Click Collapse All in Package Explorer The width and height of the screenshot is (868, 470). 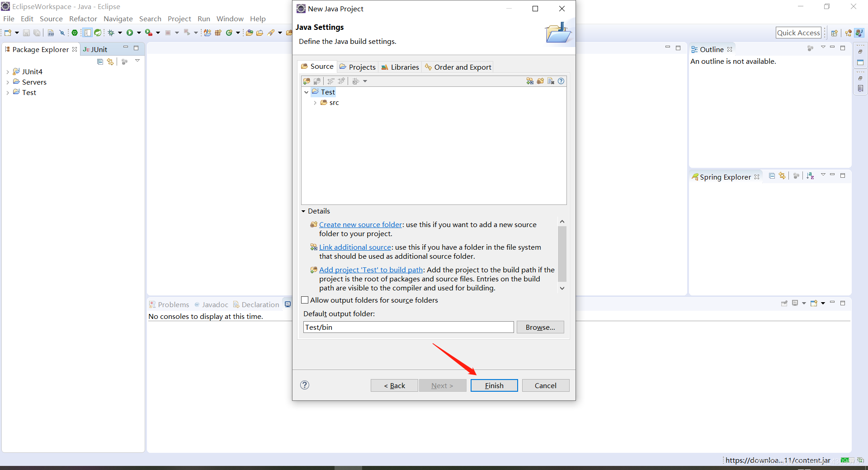(100, 62)
